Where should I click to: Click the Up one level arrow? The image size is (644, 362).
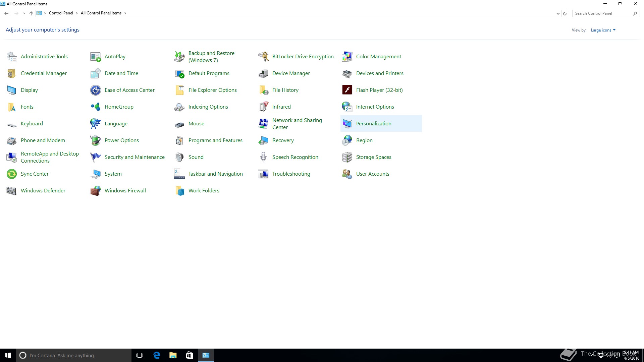pyautogui.click(x=31, y=13)
